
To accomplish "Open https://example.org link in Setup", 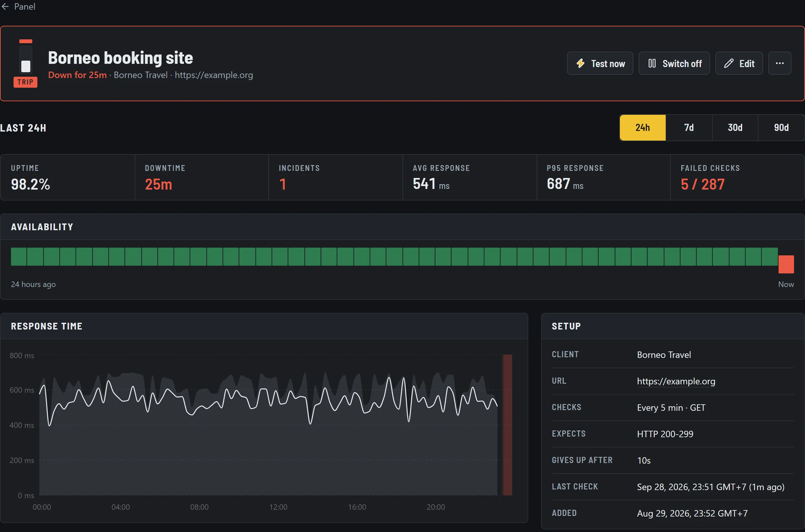I will [x=676, y=381].
